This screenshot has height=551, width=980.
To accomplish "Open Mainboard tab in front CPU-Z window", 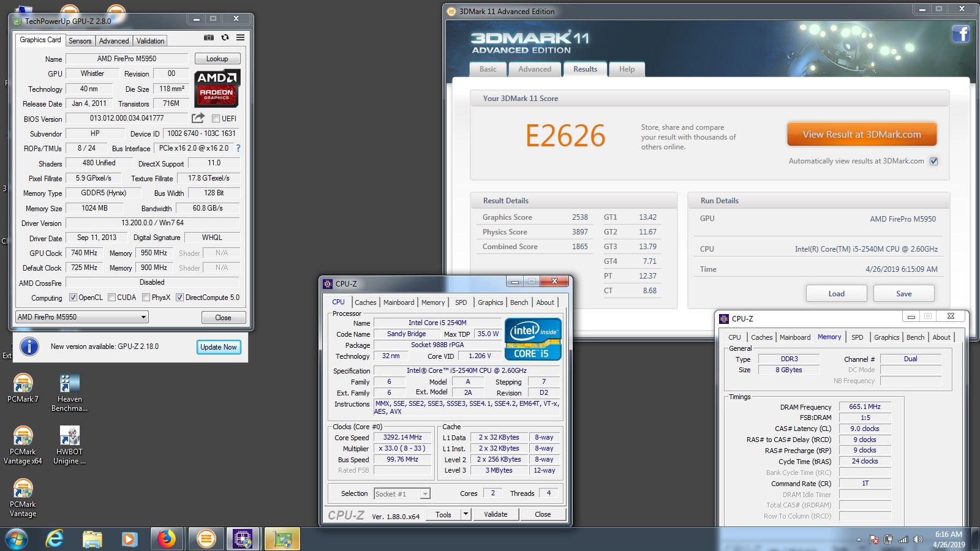I will pyautogui.click(x=399, y=302).
